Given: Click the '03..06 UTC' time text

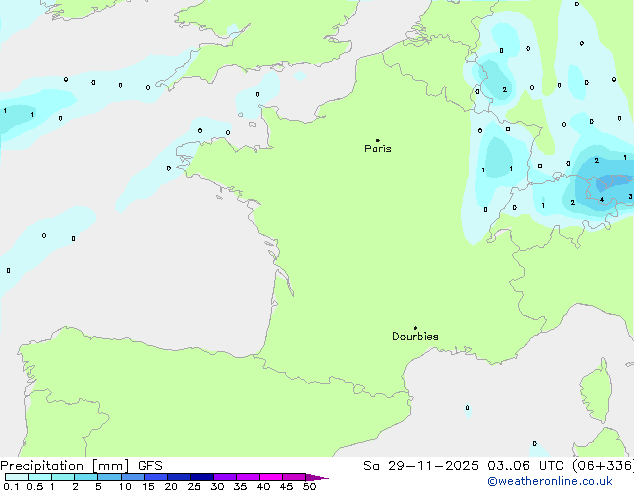Looking at the screenshot, I should pos(525,466).
